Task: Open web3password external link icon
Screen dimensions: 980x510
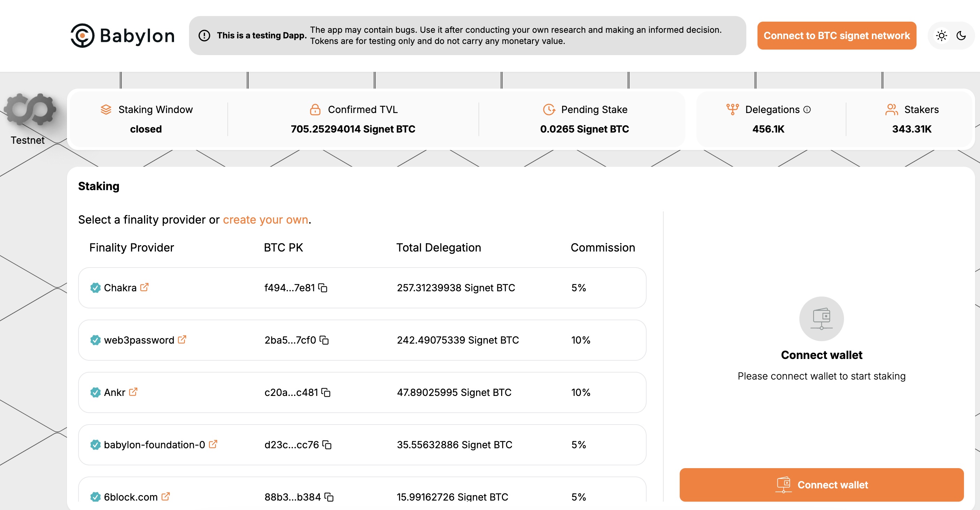Action: coord(182,339)
